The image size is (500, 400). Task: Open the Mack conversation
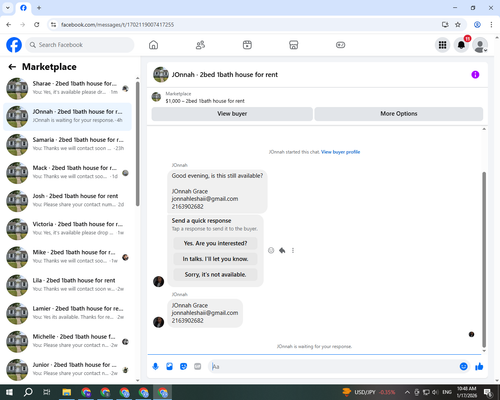(x=67, y=173)
